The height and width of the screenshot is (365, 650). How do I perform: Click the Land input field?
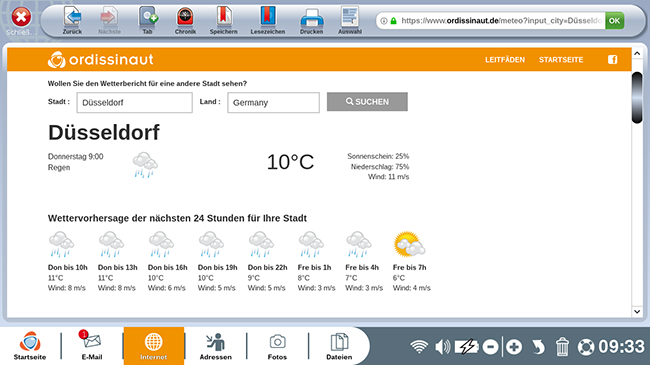point(273,102)
